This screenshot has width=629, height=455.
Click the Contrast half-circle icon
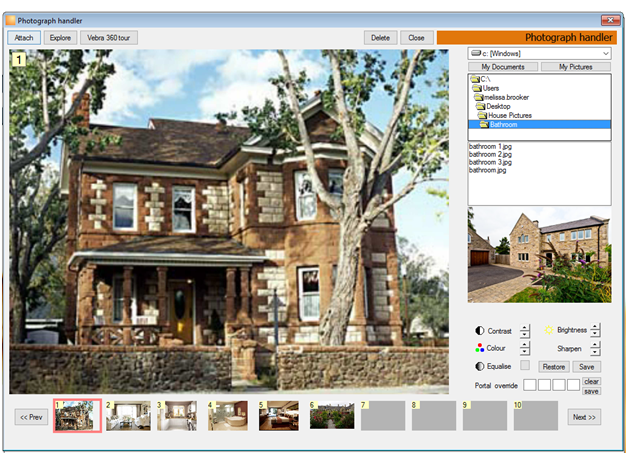[479, 331]
